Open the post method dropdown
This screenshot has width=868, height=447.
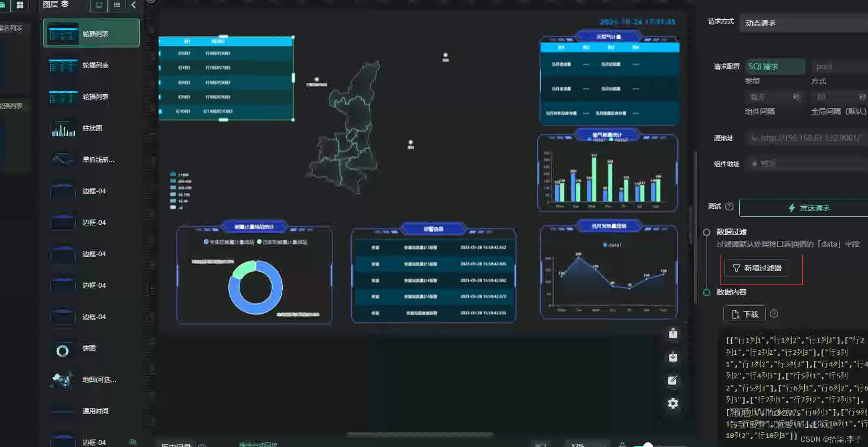(840, 67)
